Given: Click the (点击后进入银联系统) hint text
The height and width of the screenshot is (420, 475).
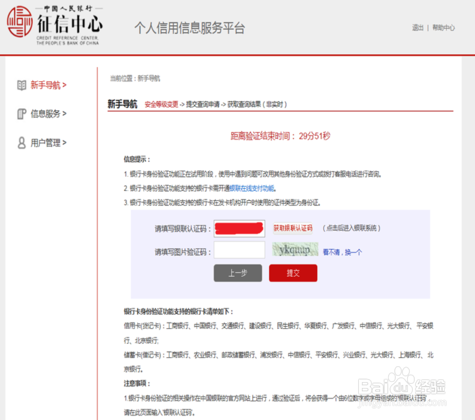Looking at the screenshot, I should tap(351, 228).
